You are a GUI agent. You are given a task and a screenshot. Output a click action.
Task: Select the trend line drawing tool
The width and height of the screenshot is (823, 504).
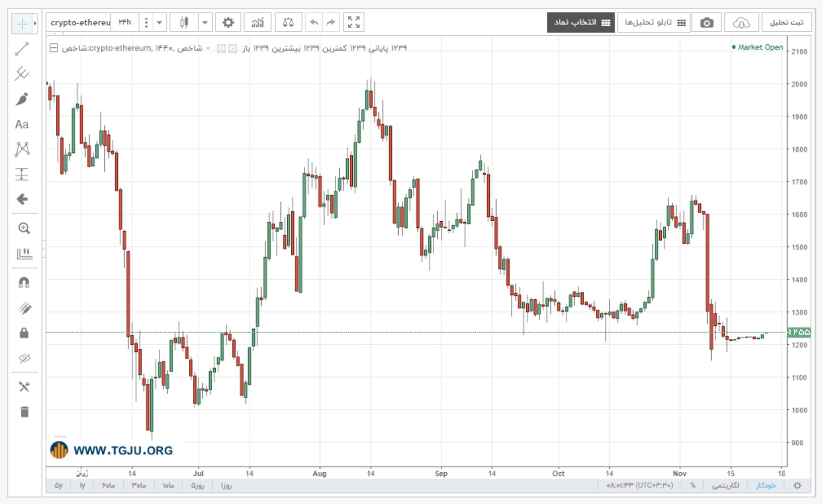(x=22, y=49)
